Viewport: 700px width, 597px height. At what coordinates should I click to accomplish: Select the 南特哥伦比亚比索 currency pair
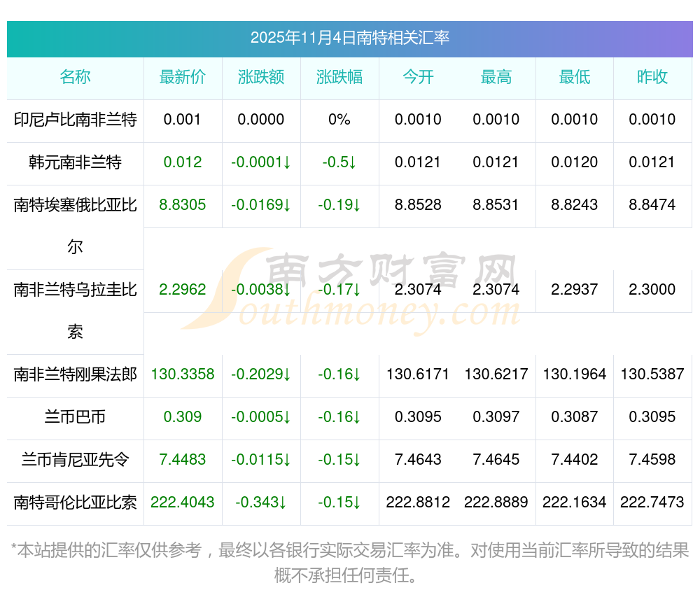pyautogui.click(x=75, y=503)
